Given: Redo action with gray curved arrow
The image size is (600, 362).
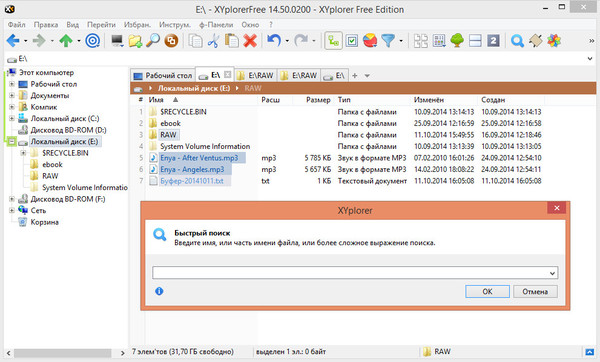Looking at the screenshot, I should (x=301, y=40).
